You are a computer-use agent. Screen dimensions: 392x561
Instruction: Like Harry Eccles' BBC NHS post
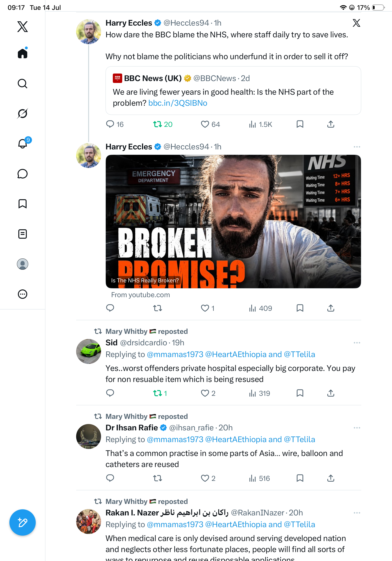(x=205, y=124)
